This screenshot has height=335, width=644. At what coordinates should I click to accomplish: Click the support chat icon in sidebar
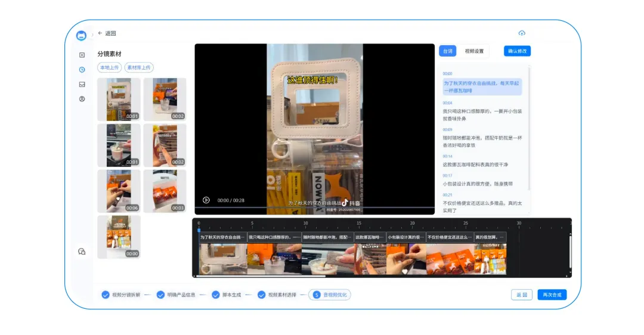pyautogui.click(x=82, y=252)
